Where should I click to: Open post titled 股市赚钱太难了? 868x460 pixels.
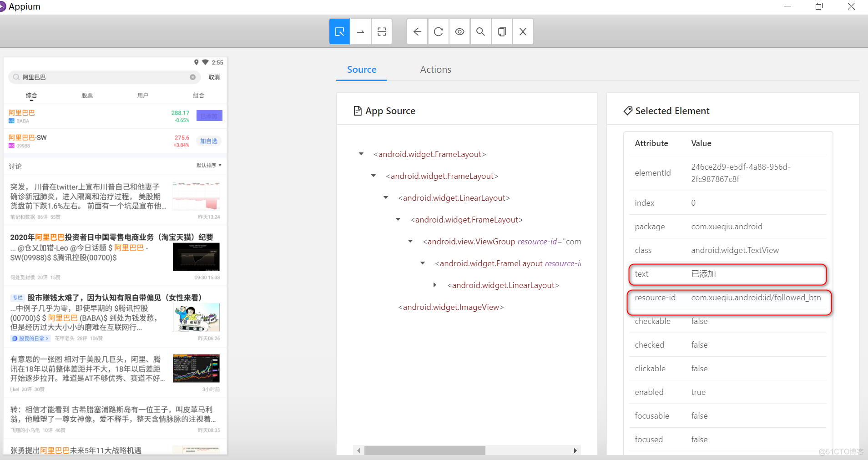pos(115,298)
